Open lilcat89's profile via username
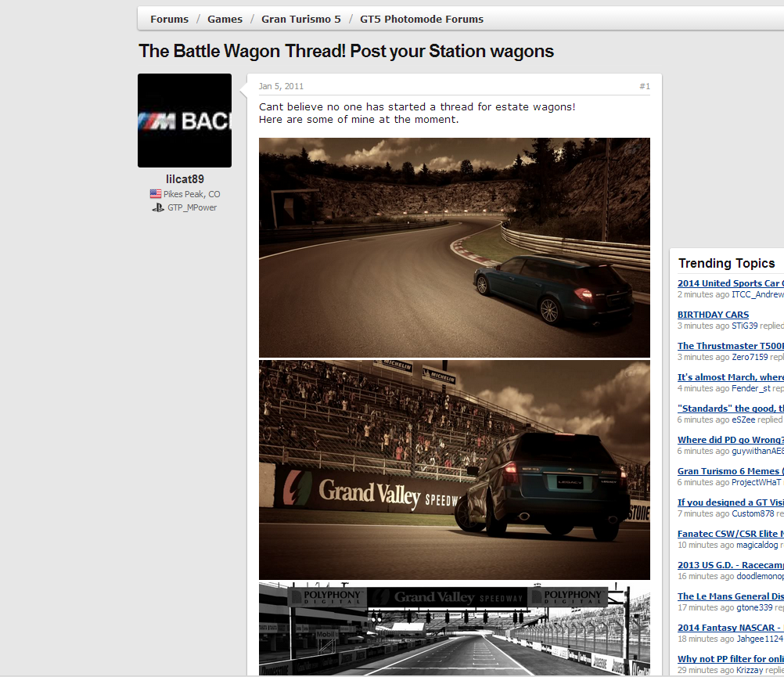Viewport: 784px width, 677px height. click(185, 179)
